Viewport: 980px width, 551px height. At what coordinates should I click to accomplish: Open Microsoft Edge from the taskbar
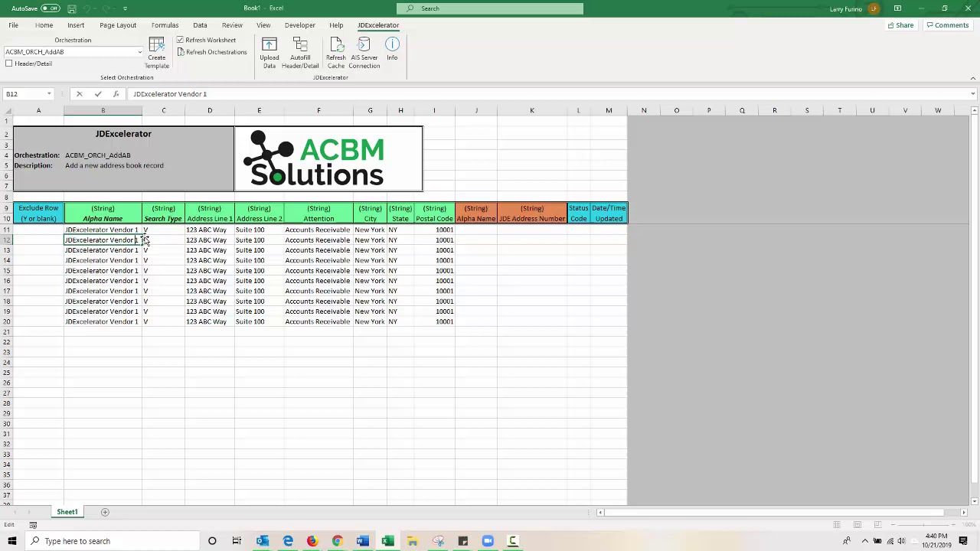[x=288, y=541]
